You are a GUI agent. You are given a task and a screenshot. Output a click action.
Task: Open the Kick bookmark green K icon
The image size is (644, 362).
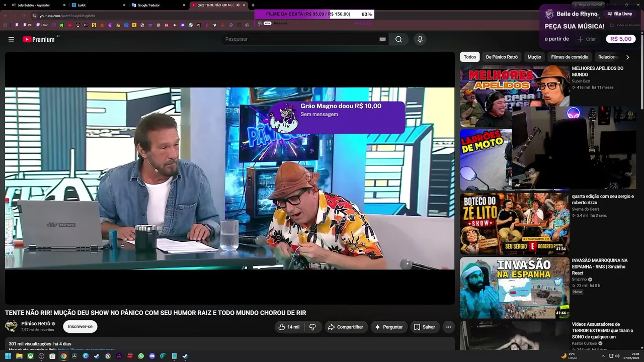62,25
